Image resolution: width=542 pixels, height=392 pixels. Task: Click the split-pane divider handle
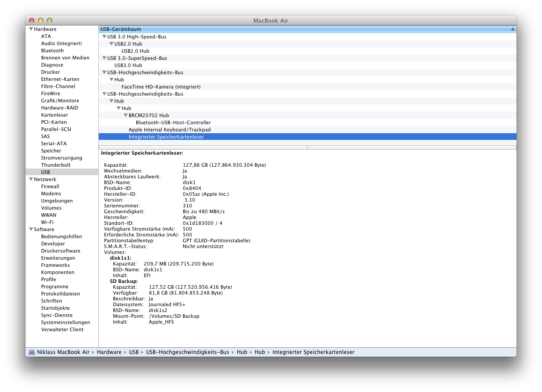click(x=307, y=147)
